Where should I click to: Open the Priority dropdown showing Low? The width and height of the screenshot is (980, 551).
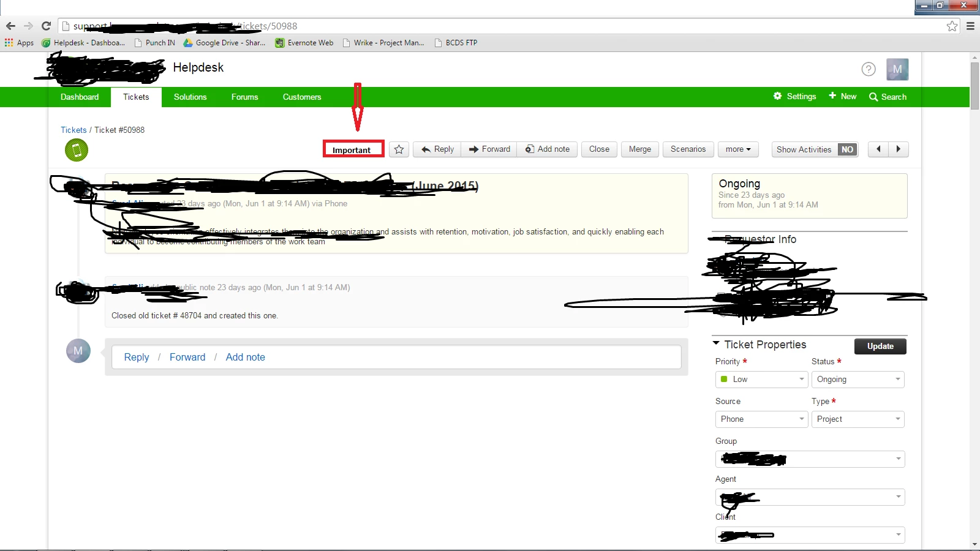tap(761, 380)
